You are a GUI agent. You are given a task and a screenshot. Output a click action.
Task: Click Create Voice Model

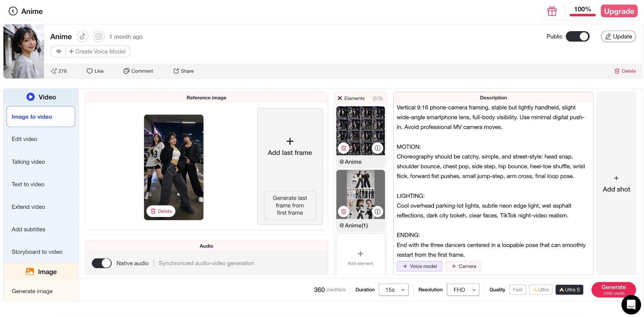pos(97,51)
